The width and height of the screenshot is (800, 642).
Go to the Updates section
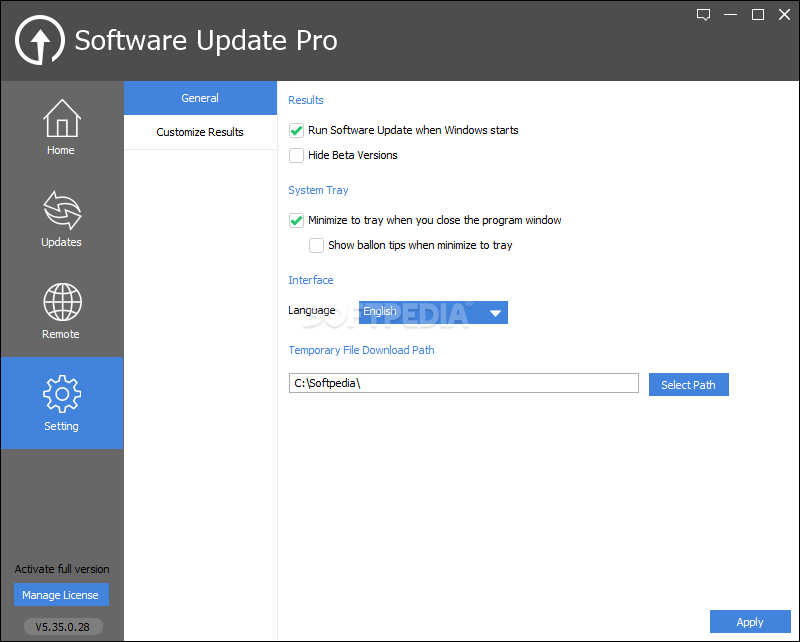tap(61, 219)
